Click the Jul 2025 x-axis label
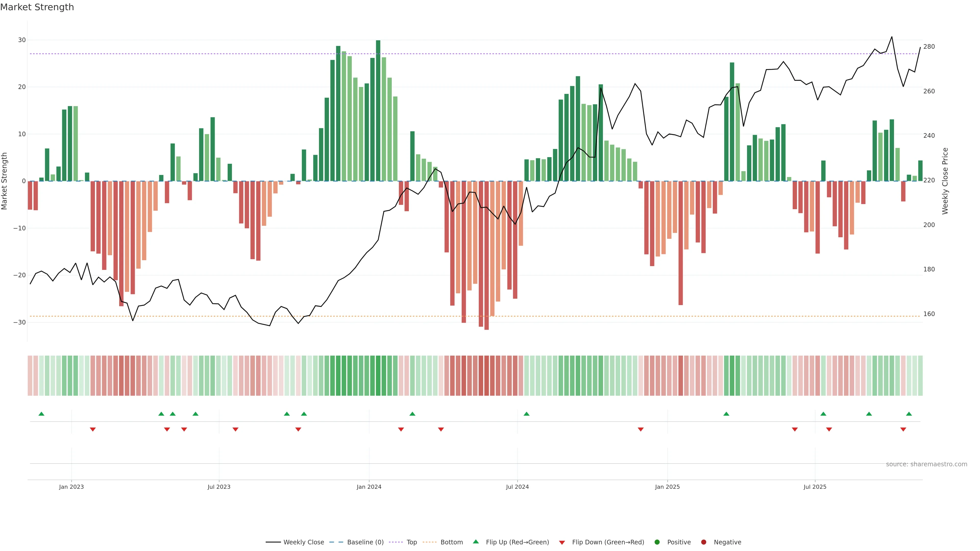The width and height of the screenshot is (980, 551). click(x=815, y=487)
